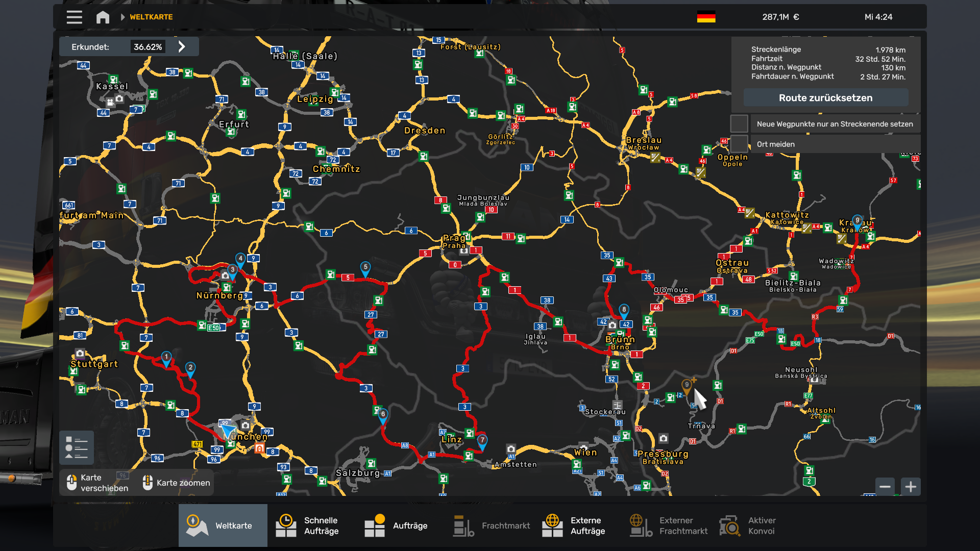This screenshot has width=980, height=551.
Task: Zoom out with the minus button
Action: click(885, 487)
